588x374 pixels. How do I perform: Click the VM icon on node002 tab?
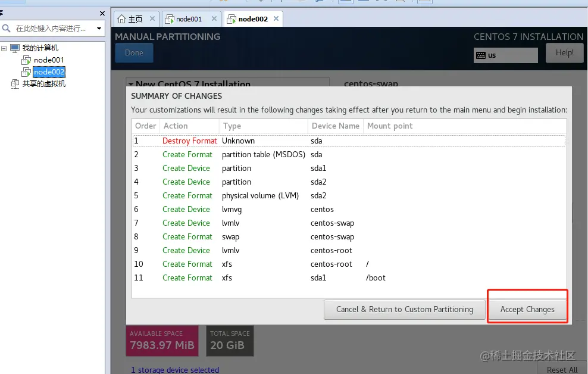coord(232,18)
